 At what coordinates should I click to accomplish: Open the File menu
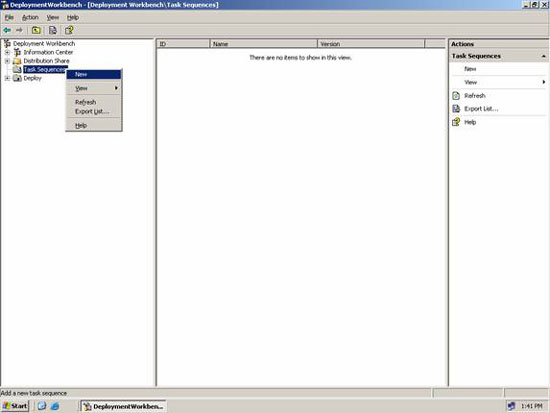9,17
